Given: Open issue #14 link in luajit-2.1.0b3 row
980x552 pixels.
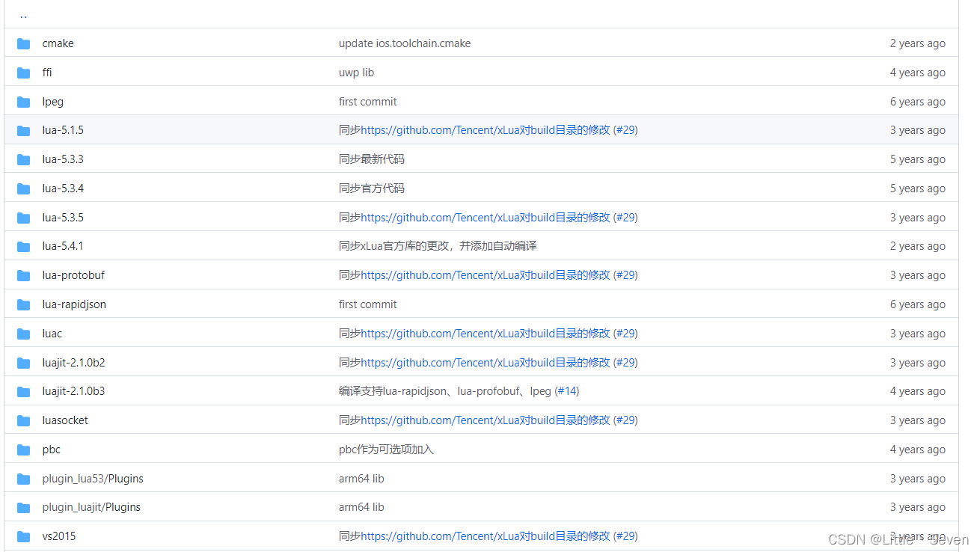Looking at the screenshot, I should click(x=568, y=390).
